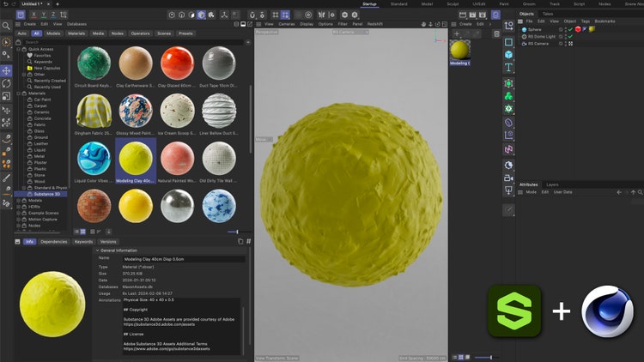Open the Databases menu in Asset Browser
This screenshot has height=362, width=644.
click(76, 24)
